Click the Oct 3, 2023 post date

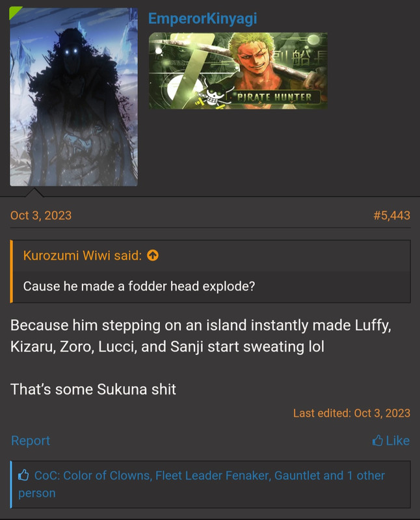pos(41,215)
